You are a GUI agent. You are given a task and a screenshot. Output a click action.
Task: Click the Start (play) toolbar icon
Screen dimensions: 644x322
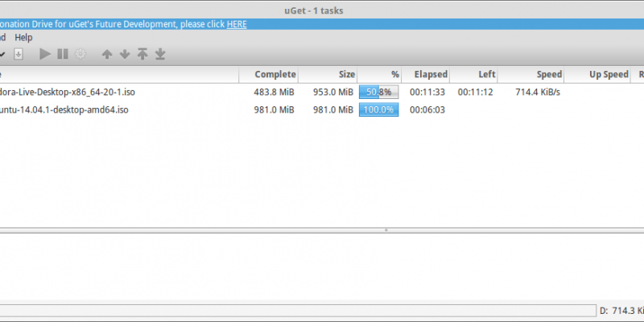point(45,54)
